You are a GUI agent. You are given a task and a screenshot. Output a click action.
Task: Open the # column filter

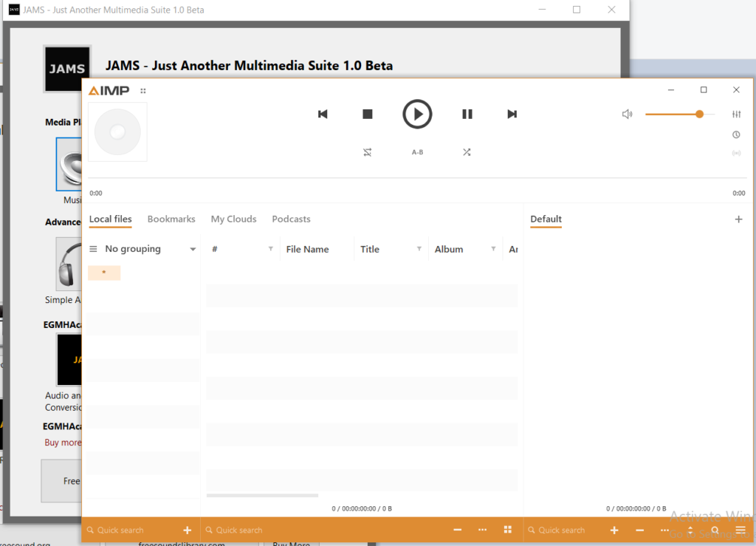[x=270, y=249]
